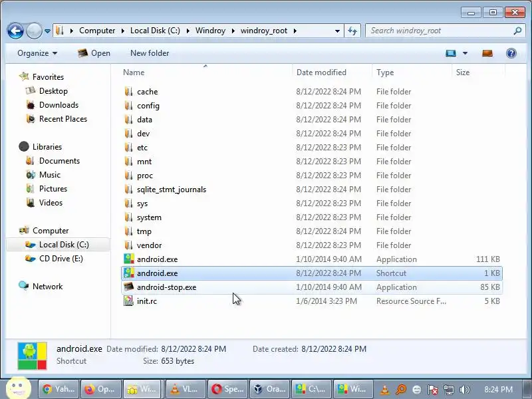Toggle the preview pane icon
This screenshot has width=532, height=399.
pos(487,53)
